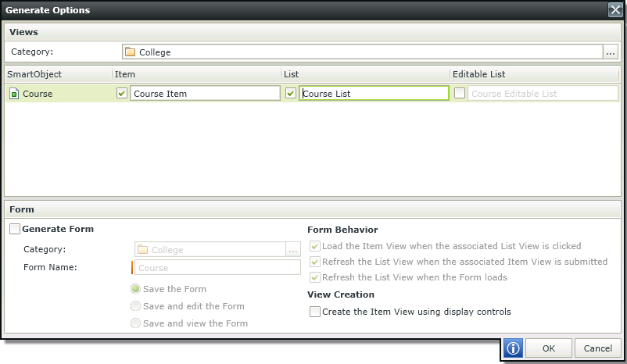Close the Generate Options dialog
The image size is (627, 364).
pyautogui.click(x=615, y=9)
